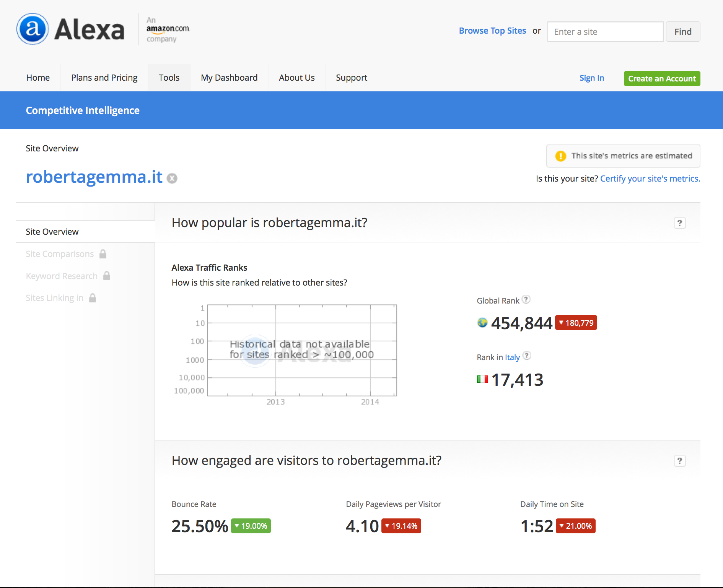Click the lock icon next to Keyword Research
Screen dimensions: 723x588
[107, 276]
